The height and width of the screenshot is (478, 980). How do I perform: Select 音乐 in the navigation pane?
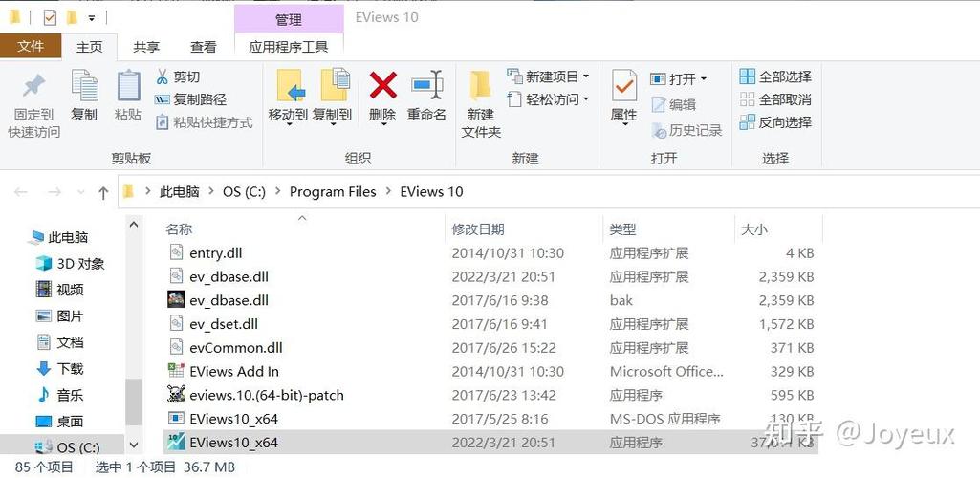59,395
